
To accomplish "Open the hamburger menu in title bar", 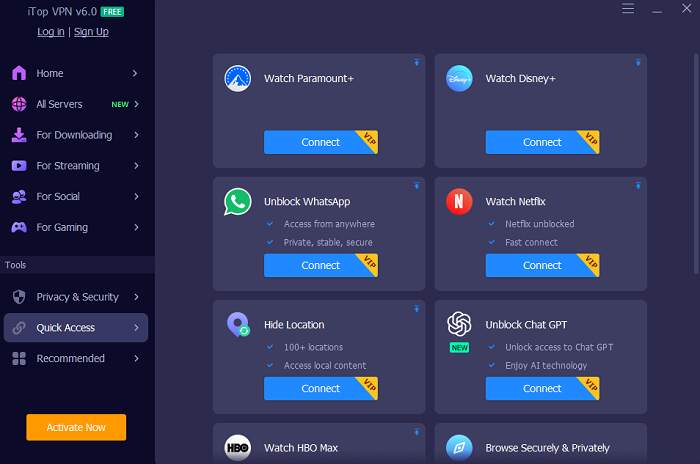I will pos(628,8).
